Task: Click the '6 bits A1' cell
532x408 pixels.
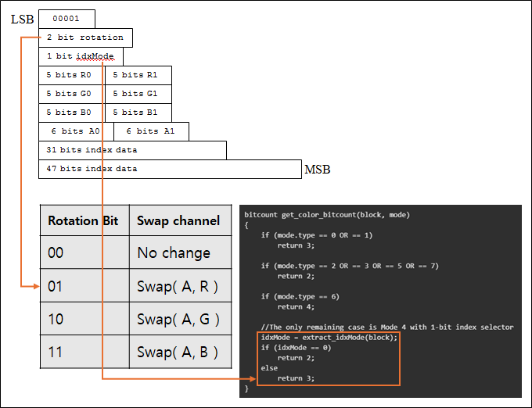Action: 151,131
